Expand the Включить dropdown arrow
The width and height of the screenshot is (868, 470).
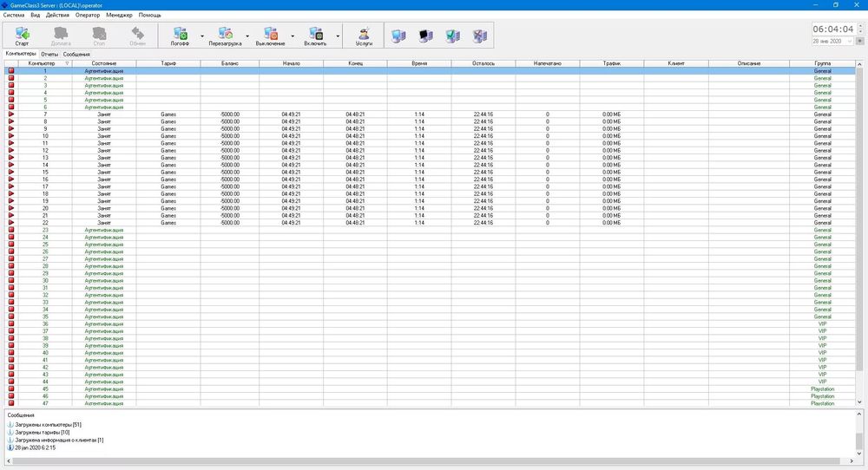point(338,36)
